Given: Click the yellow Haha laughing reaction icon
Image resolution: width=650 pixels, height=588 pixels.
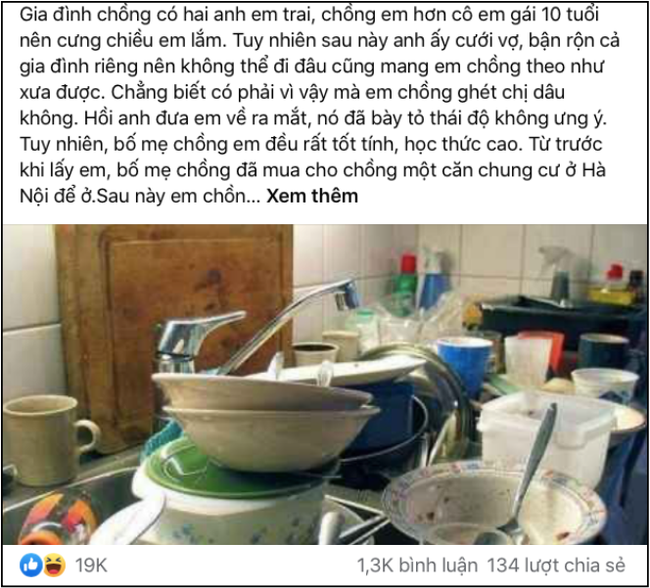Looking at the screenshot, I should [54, 565].
